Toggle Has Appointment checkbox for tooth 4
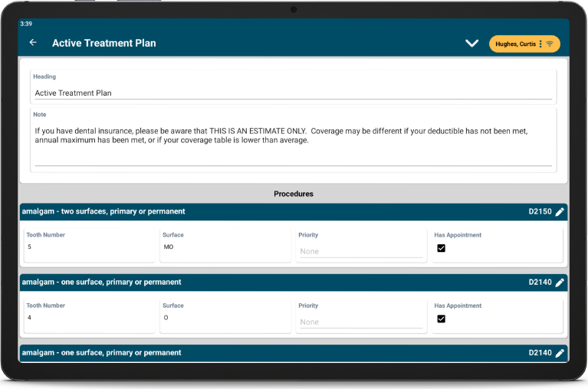Image resolution: width=588 pixels, height=389 pixels. click(441, 319)
